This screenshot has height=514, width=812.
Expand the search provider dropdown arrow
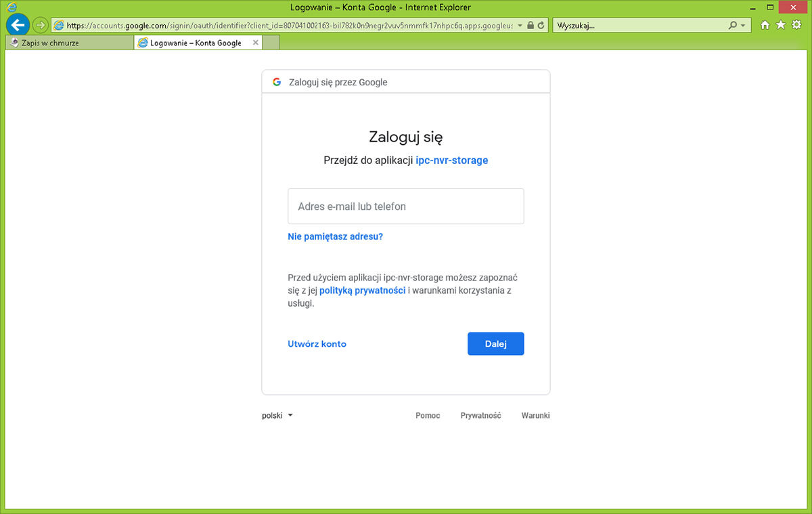(x=743, y=25)
